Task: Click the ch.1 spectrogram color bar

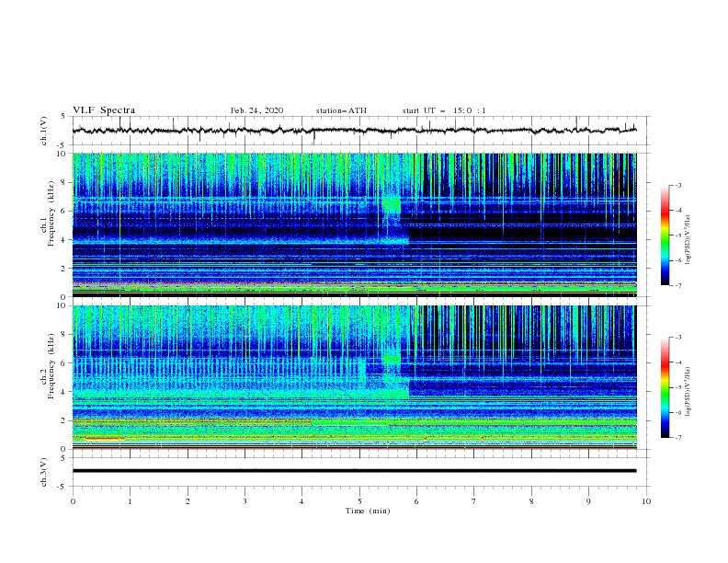Action: click(x=665, y=236)
